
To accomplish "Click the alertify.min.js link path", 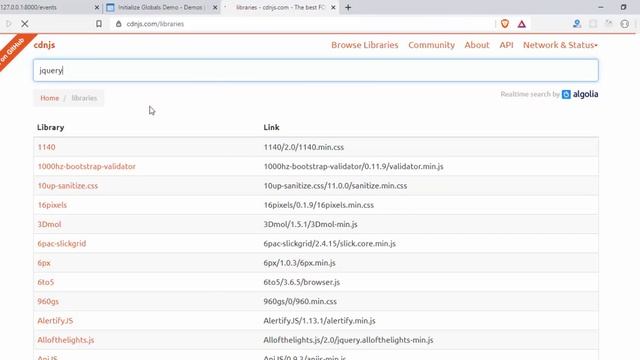I will (319, 320).
